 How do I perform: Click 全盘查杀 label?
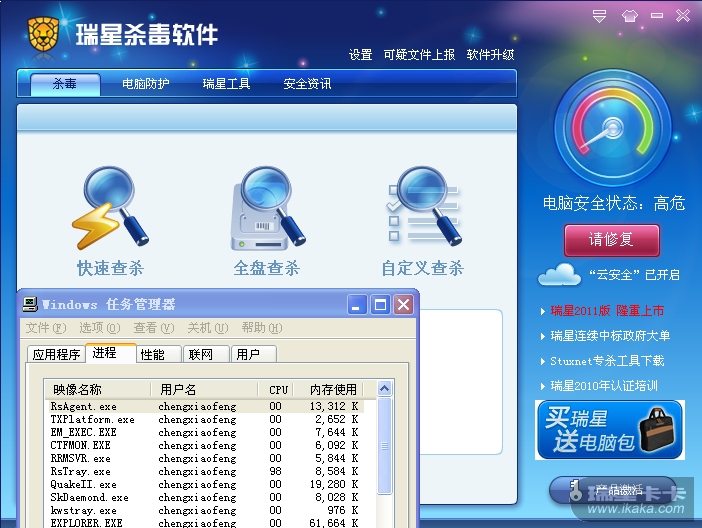pos(267,268)
